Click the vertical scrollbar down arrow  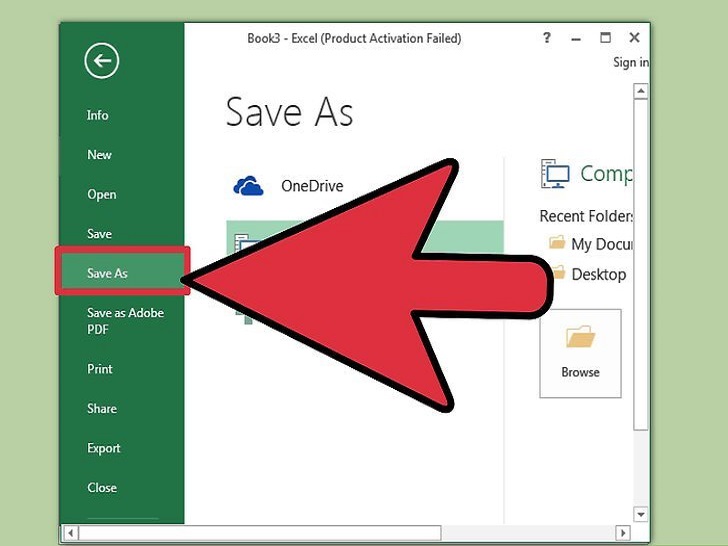pos(641,514)
